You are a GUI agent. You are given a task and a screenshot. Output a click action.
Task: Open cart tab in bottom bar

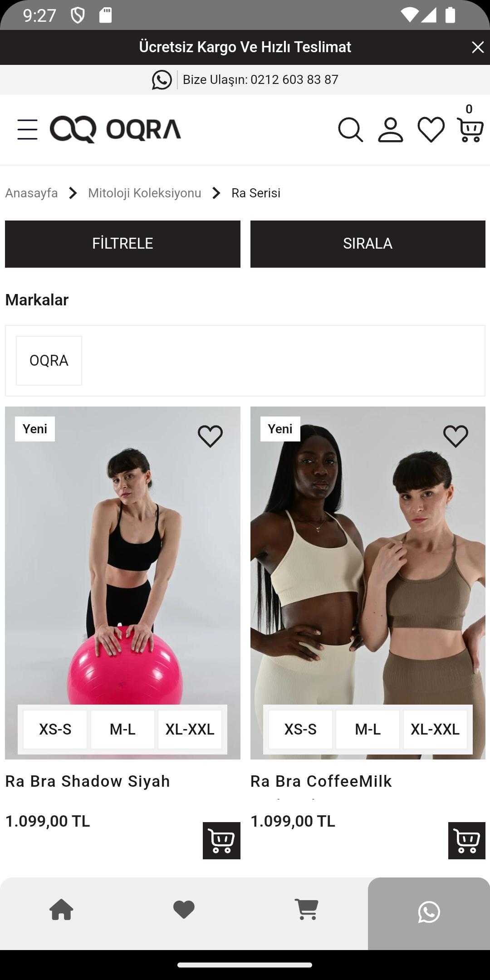pos(307,910)
